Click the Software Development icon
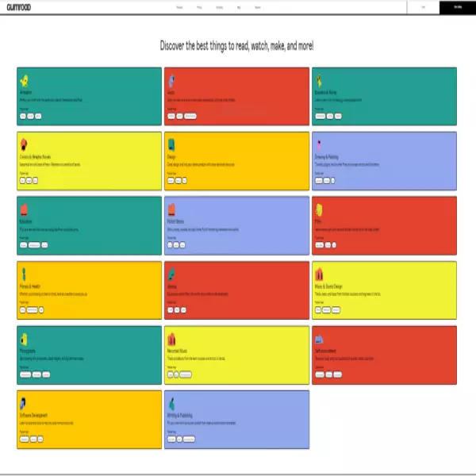Viewport: 476px width, 476px height. (x=25, y=403)
